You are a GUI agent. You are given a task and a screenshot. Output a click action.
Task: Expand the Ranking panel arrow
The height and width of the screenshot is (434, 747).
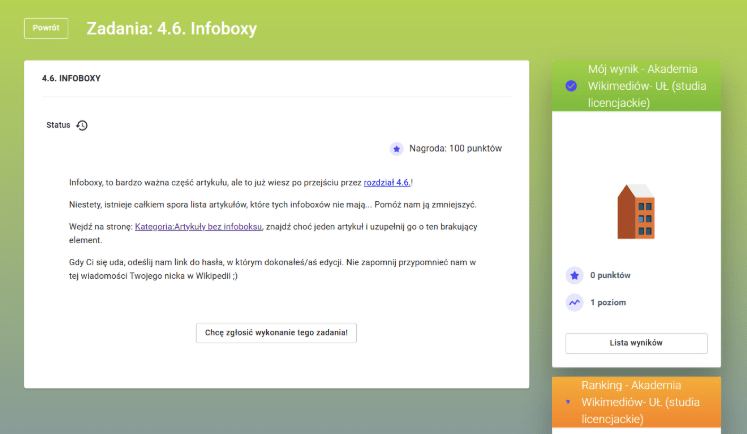[568, 402]
